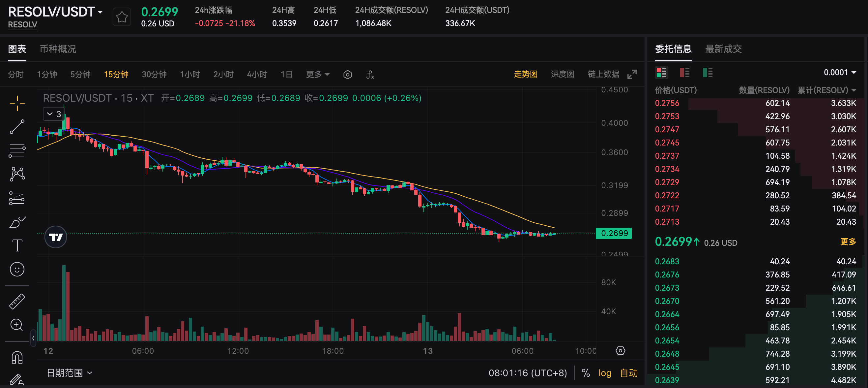Select the 5分钟 interval
The height and width of the screenshot is (388, 868).
[x=80, y=74]
